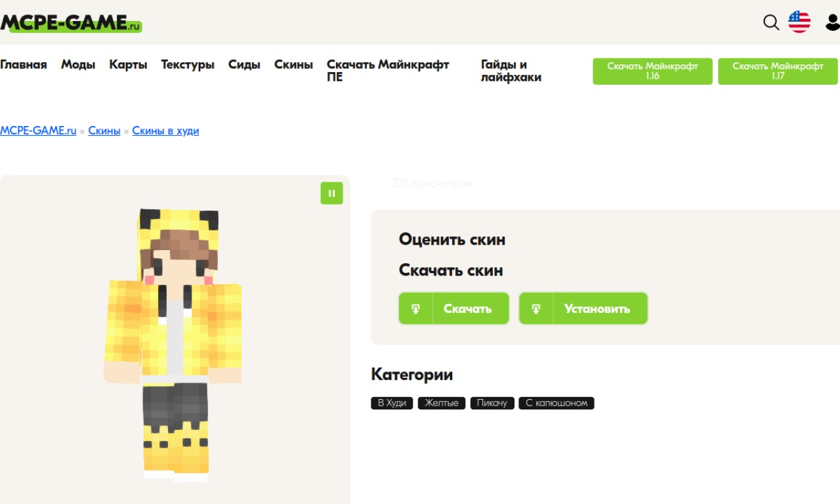Click install icon on Установить button

click(536, 308)
